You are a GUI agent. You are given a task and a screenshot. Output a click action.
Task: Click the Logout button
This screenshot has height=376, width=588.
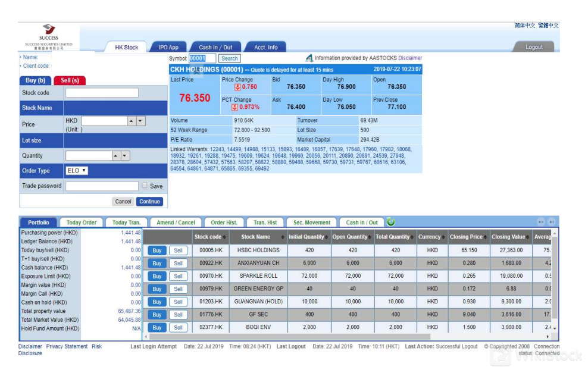coord(534,47)
